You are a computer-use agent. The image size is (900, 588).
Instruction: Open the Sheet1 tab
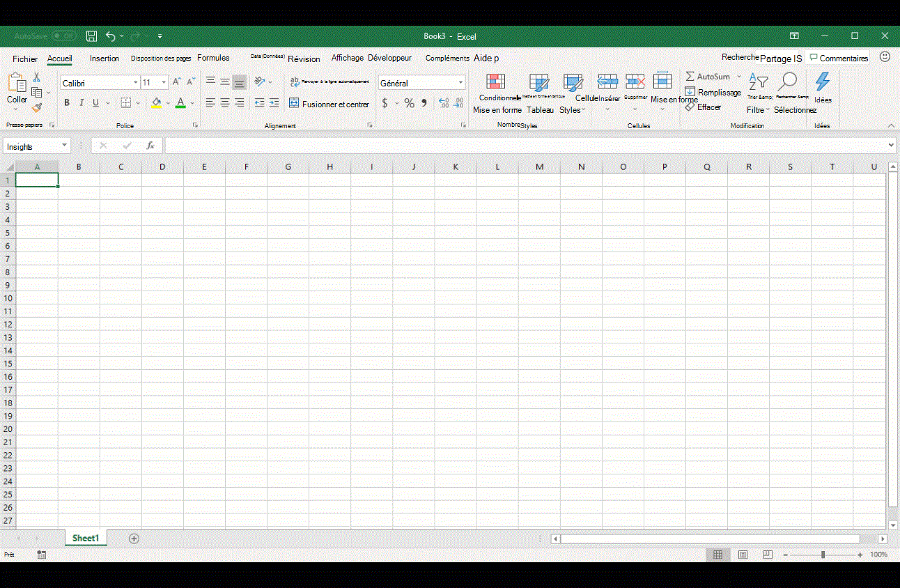(86, 539)
